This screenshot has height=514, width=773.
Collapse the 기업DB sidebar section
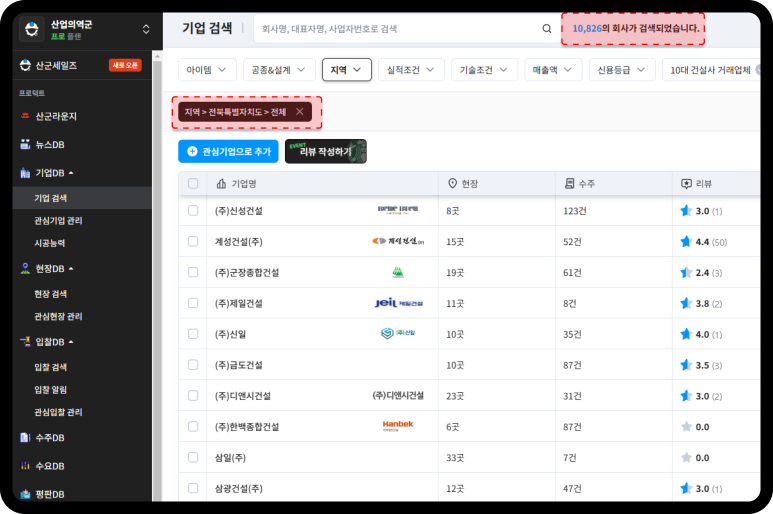pyautogui.click(x=71, y=173)
